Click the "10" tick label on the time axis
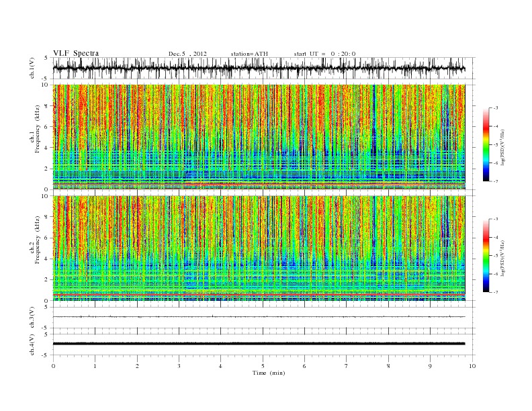Image resolution: width=532 pixels, height=411 pixels. (472, 366)
